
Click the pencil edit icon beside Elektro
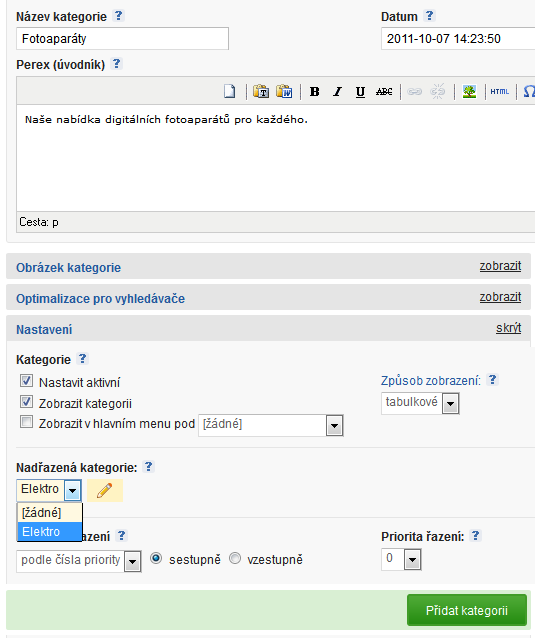coord(105,490)
